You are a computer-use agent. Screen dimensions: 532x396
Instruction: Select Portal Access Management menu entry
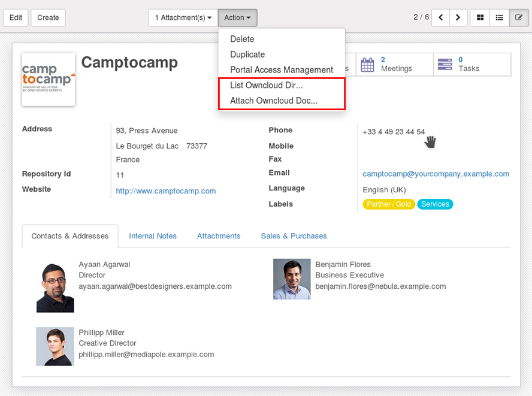click(x=282, y=70)
